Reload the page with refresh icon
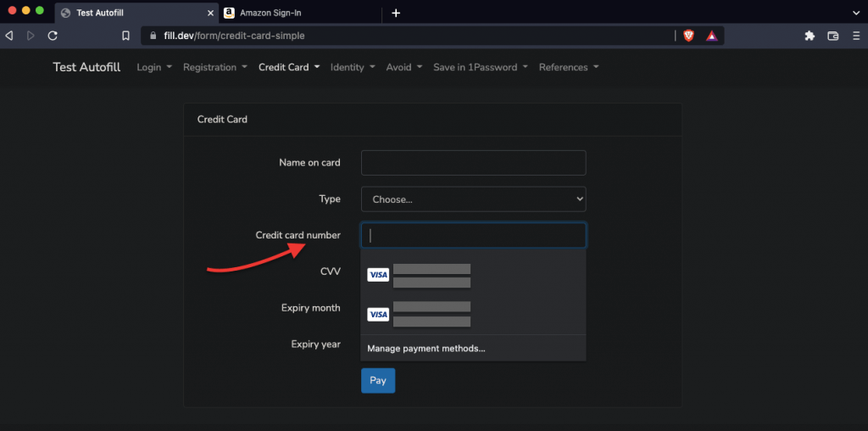The width and height of the screenshot is (868, 431). click(53, 36)
